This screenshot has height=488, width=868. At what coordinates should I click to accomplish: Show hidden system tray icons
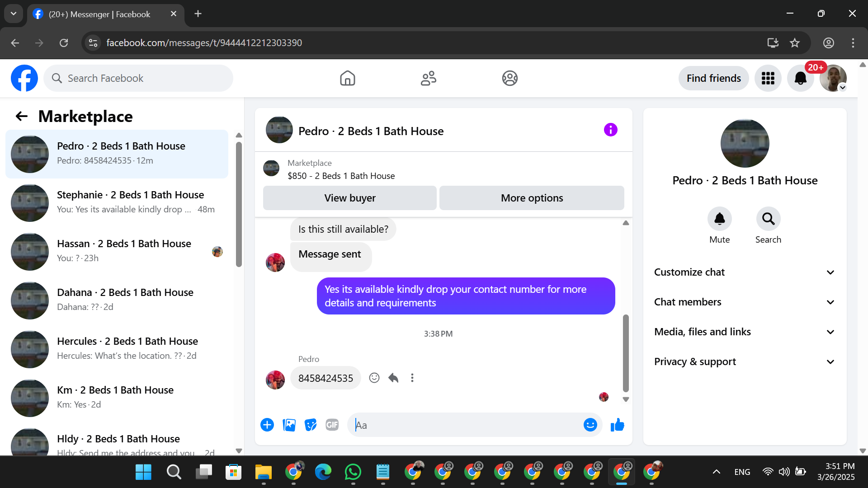tap(716, 472)
